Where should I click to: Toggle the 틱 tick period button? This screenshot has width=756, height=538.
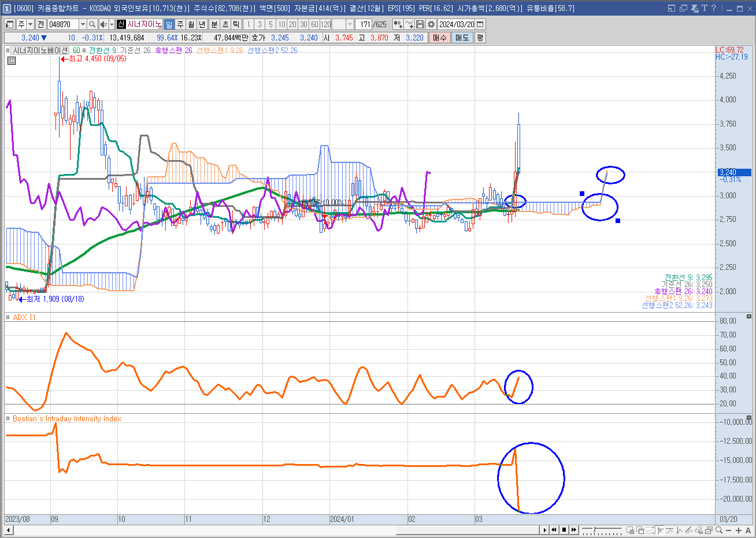pyautogui.click(x=236, y=24)
